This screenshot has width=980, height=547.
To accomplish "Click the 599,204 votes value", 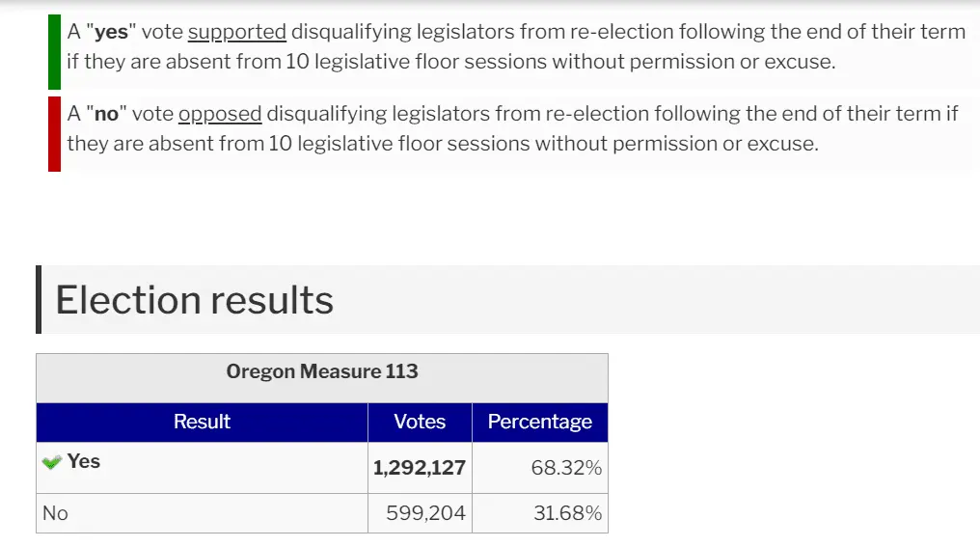I will (x=425, y=513).
